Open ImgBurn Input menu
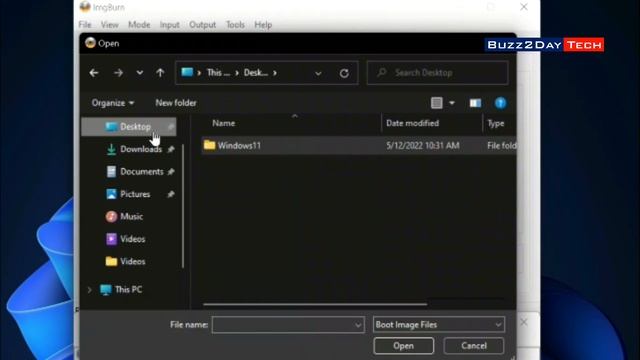This screenshot has width=640, height=360. 169,25
